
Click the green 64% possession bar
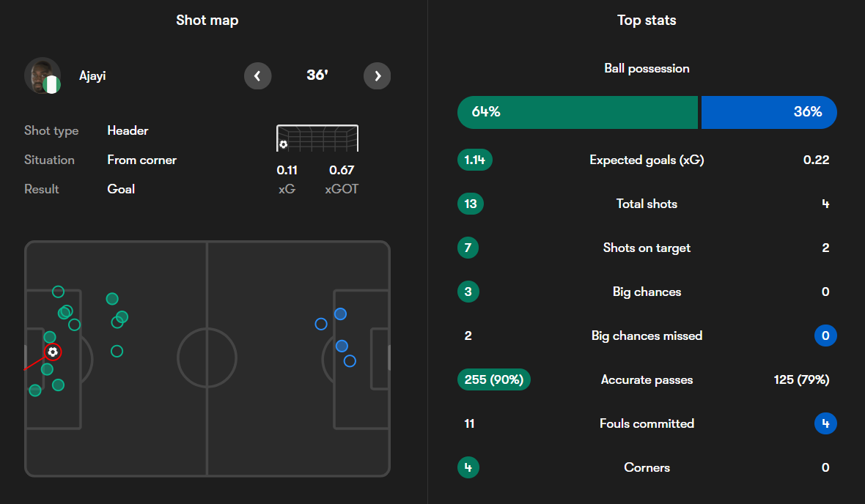tap(577, 112)
